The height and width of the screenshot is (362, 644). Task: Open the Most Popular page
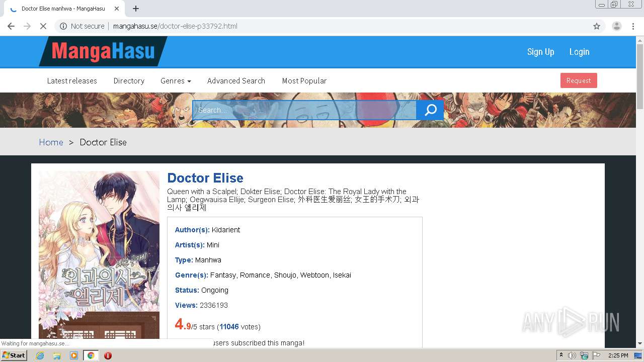pos(304,80)
